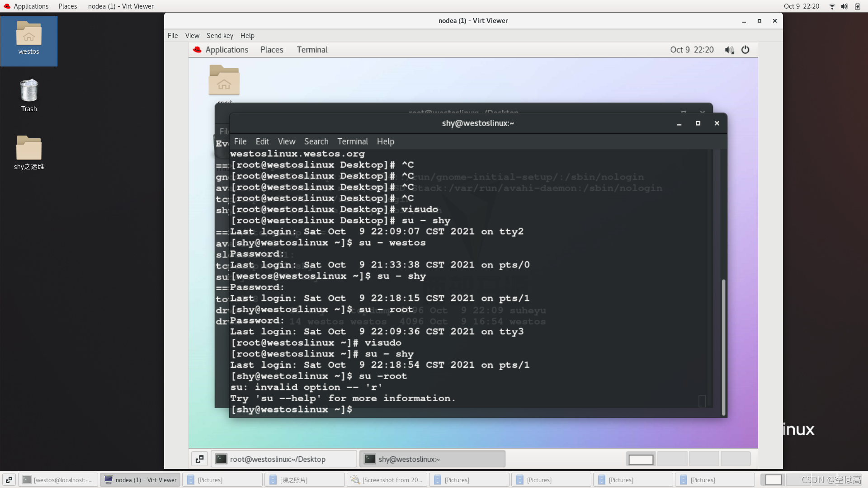Click the power button icon in top bar
Screen dimensions: 868x488
click(745, 49)
